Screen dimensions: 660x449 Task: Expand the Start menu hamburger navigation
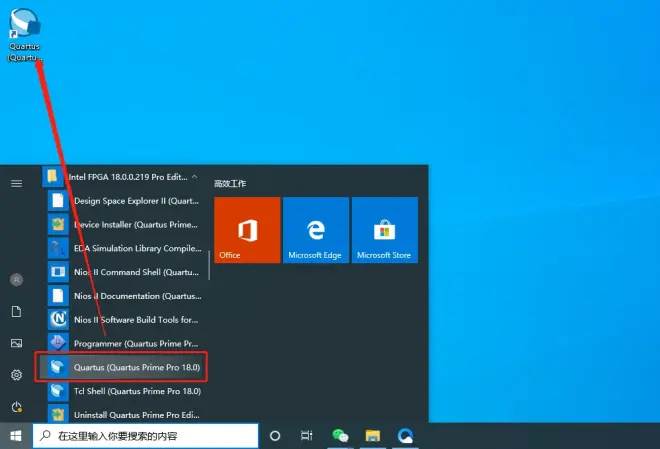(x=16, y=183)
